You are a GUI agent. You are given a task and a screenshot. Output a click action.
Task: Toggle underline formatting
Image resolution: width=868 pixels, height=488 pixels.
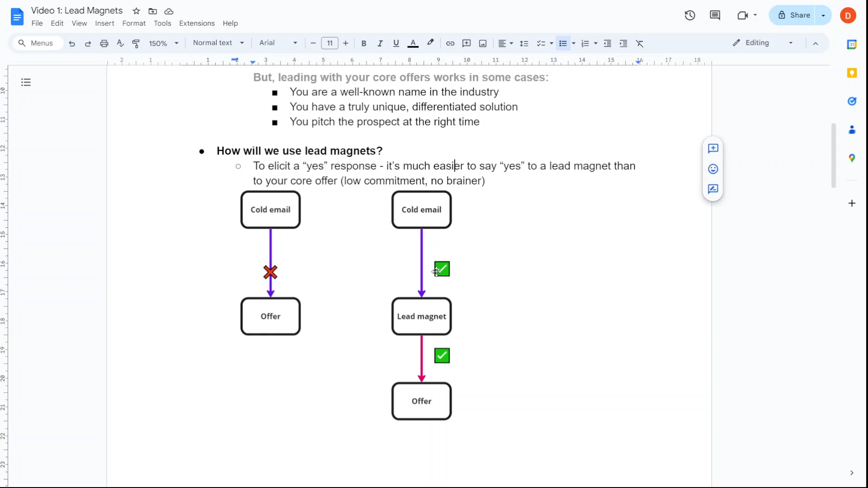tap(396, 43)
